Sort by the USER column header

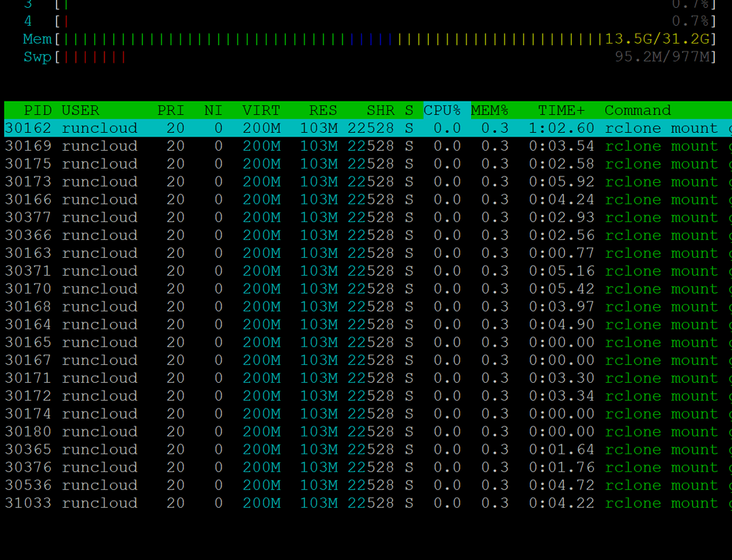pos(80,111)
